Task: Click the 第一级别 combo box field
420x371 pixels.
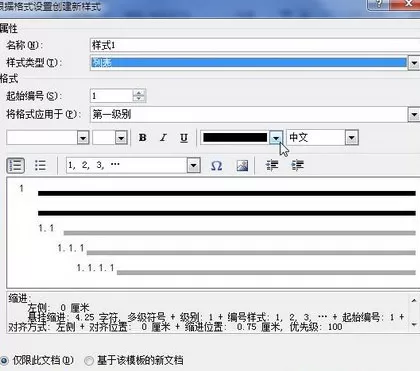Action: (249, 115)
